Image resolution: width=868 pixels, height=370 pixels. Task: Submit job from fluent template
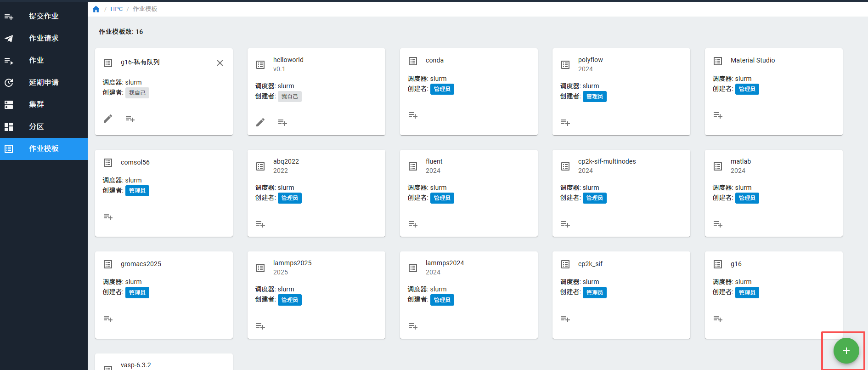(413, 224)
